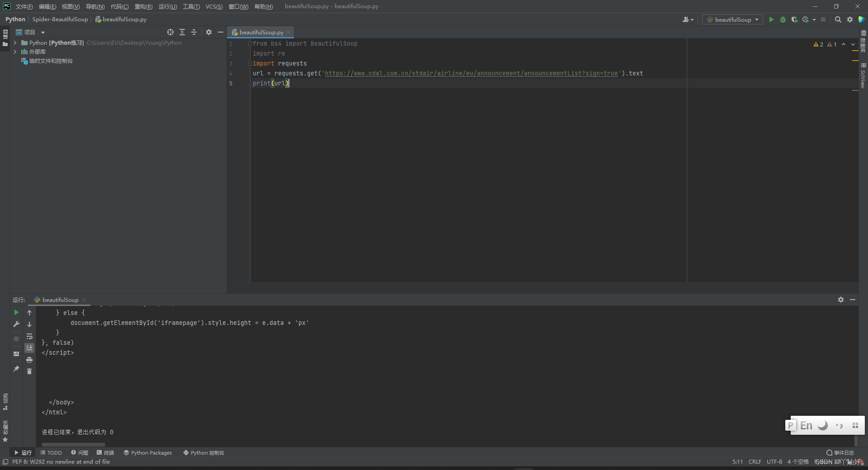The image size is (868, 470).
Task: Open the 运行(U) menu
Action: (x=168, y=6)
